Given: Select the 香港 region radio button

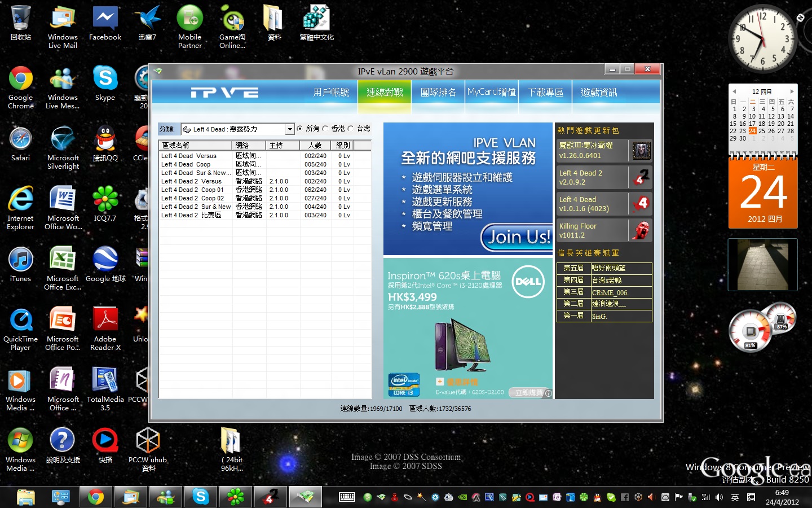Looking at the screenshot, I should (325, 129).
